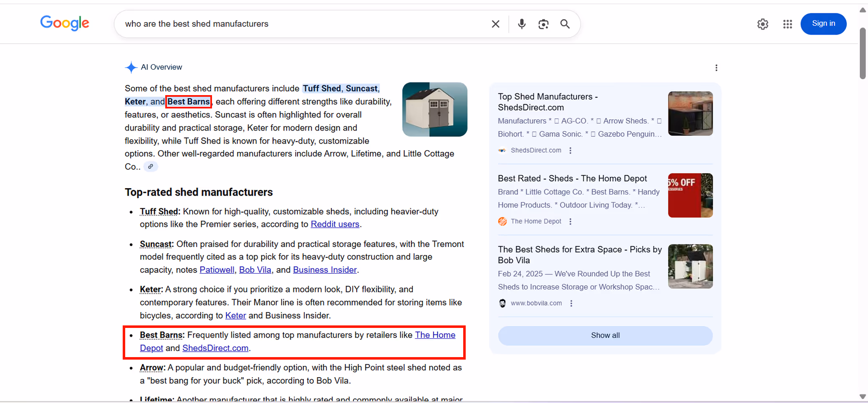The image size is (868, 403).
Task: Click the Google logo
Action: click(x=65, y=23)
